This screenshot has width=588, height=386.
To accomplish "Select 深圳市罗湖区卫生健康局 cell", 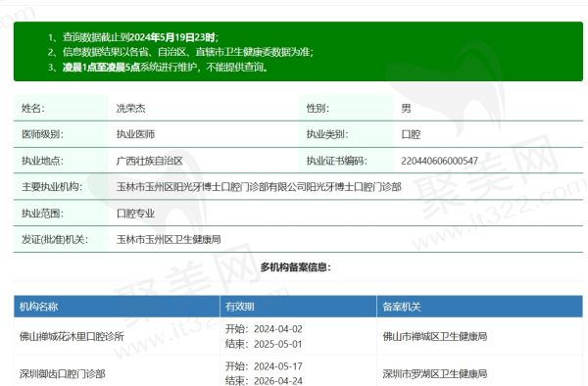I will [435, 373].
